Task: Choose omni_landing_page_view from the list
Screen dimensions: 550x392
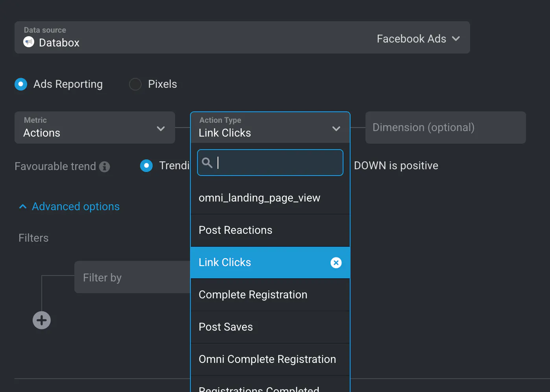Action: point(260,198)
